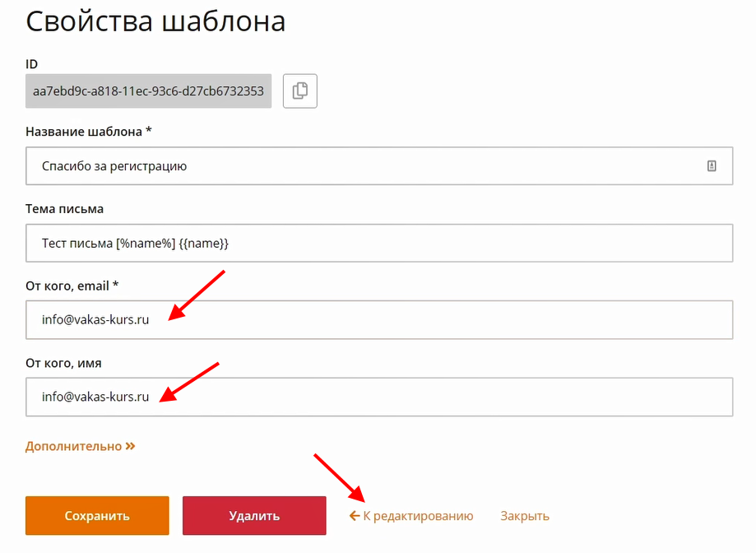The image size is (756, 553).
Task: Click into the От кого, имя input
Action: 378,397
